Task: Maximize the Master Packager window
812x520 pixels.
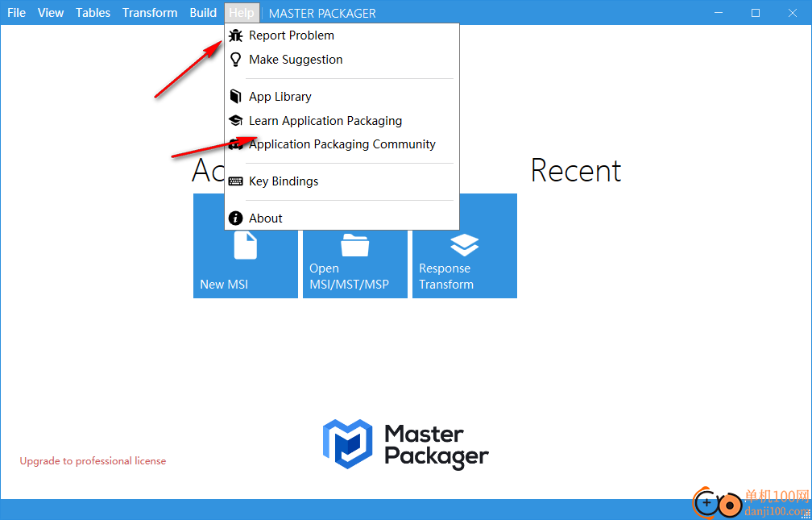Action: point(756,13)
